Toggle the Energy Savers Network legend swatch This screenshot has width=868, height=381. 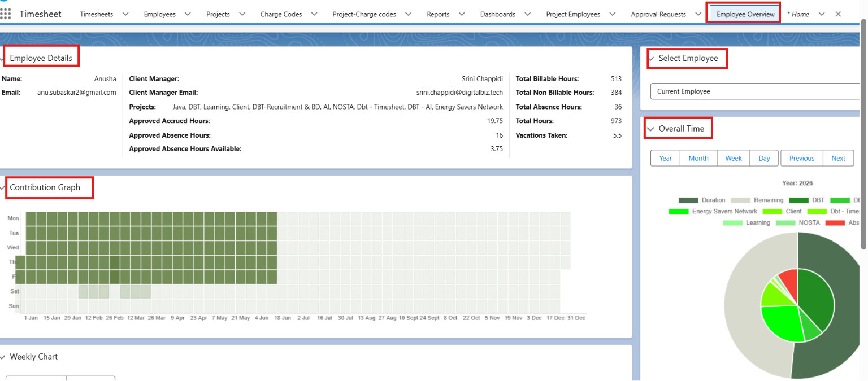pos(679,211)
